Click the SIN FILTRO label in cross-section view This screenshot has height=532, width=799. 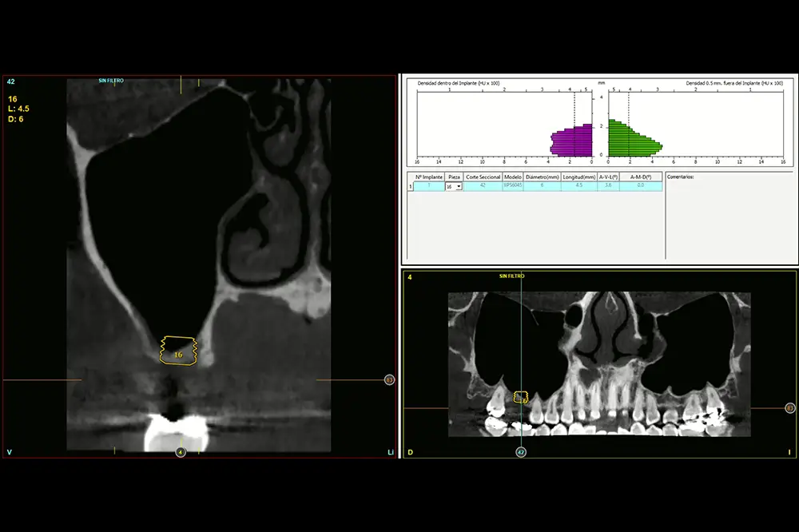point(111,81)
